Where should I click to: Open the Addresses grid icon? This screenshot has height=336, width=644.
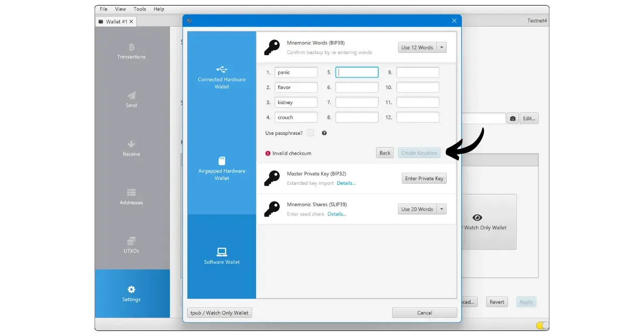[131, 193]
